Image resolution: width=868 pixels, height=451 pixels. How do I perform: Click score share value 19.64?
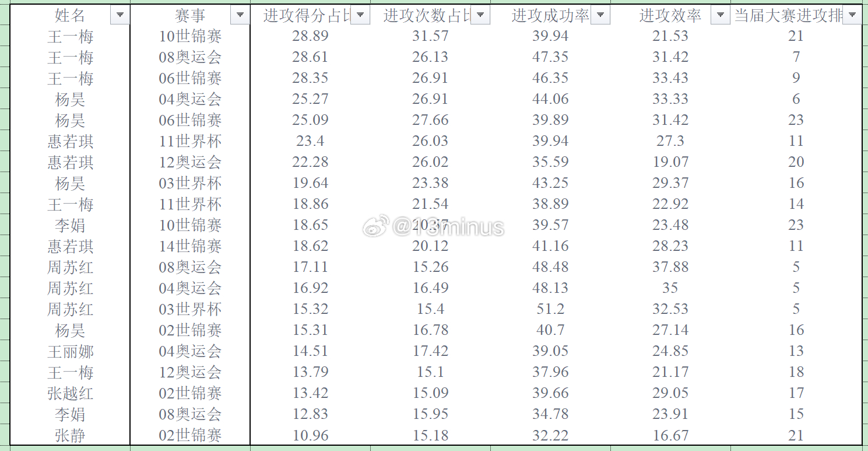(310, 183)
